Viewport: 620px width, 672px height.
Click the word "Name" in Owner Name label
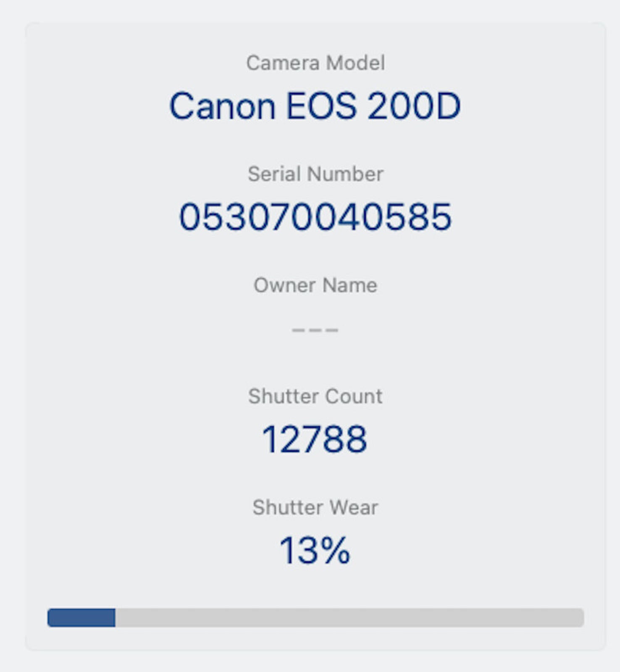(x=350, y=286)
